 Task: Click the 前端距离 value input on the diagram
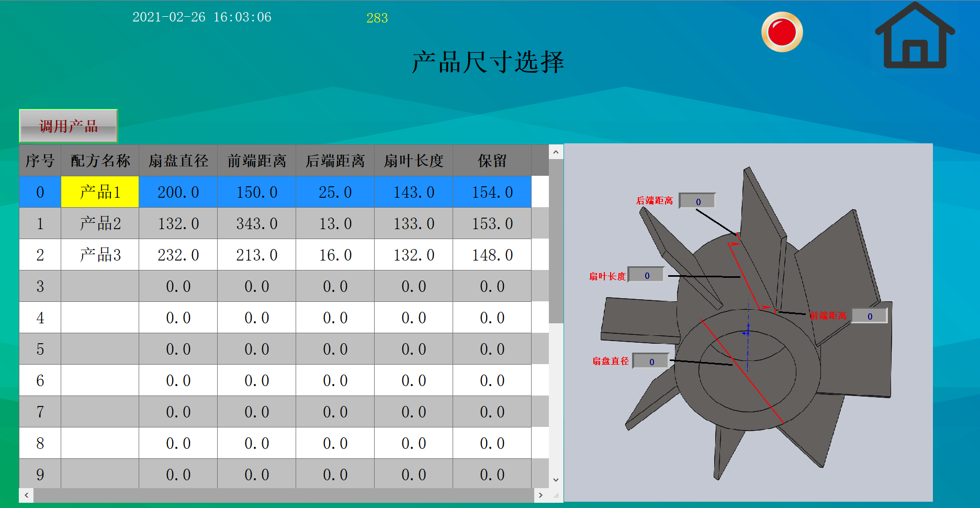[869, 316]
